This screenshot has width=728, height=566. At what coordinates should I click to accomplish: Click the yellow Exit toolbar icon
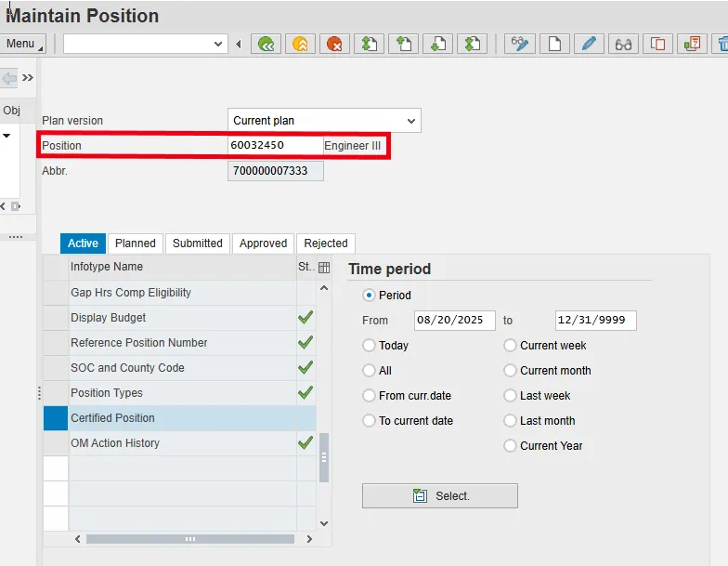(301, 45)
